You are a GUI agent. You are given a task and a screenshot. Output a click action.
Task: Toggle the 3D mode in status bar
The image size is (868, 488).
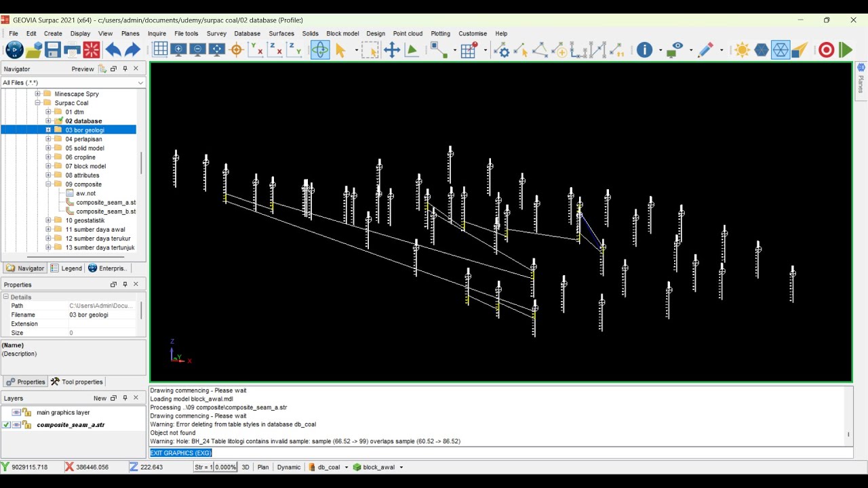click(x=245, y=467)
